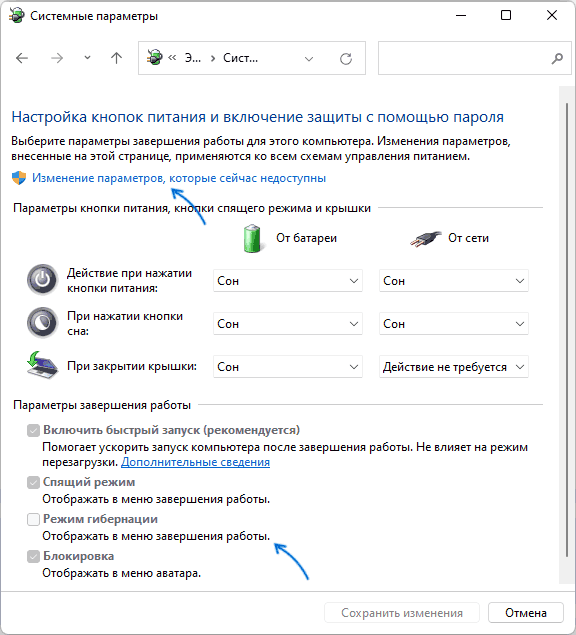Click 'Параметры завершения работы' section label
The image size is (576, 635).
tap(102, 405)
